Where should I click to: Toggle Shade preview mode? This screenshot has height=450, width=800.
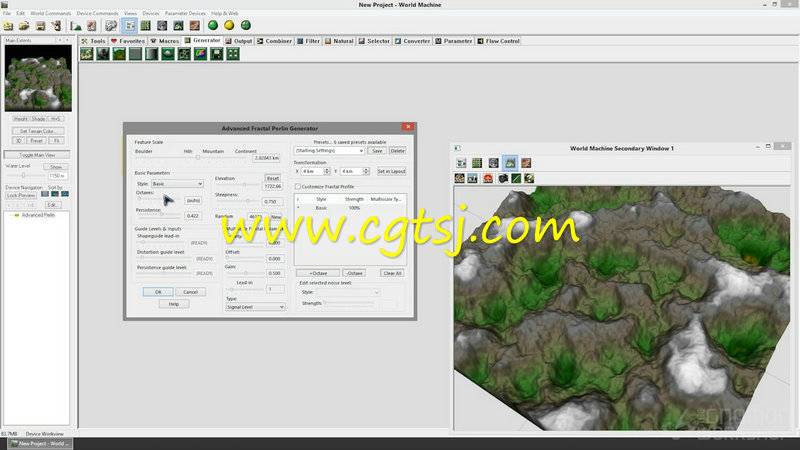[x=39, y=119]
